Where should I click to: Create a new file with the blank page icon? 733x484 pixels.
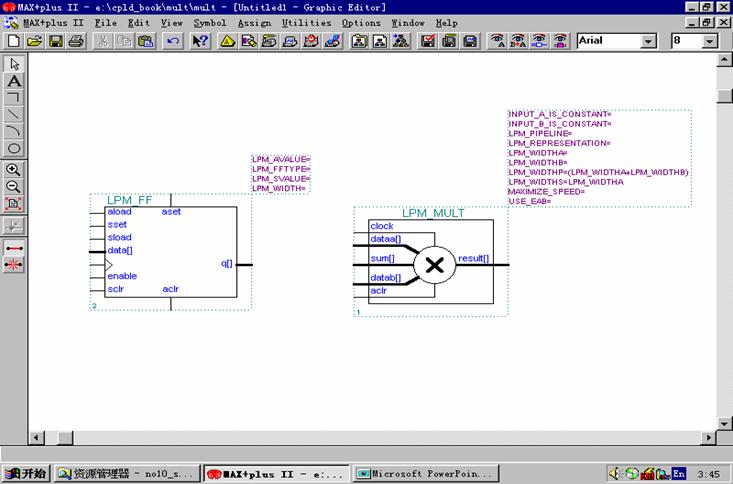point(14,41)
